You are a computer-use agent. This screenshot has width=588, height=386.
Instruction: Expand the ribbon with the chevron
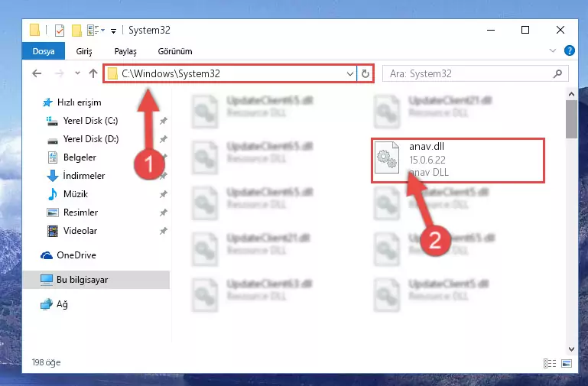[x=552, y=50]
